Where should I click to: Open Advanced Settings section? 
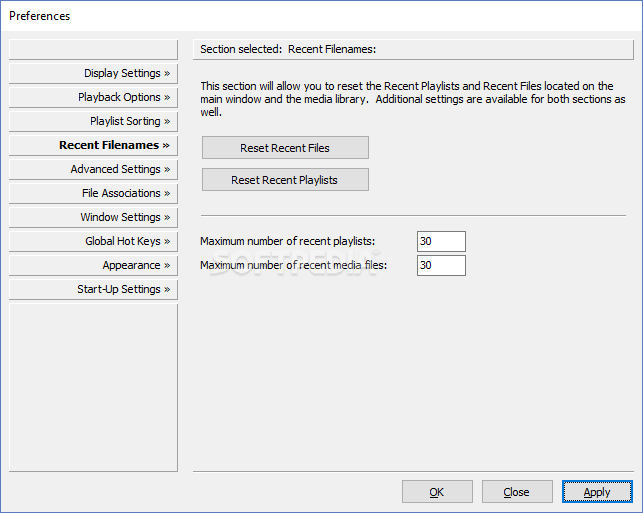point(93,169)
